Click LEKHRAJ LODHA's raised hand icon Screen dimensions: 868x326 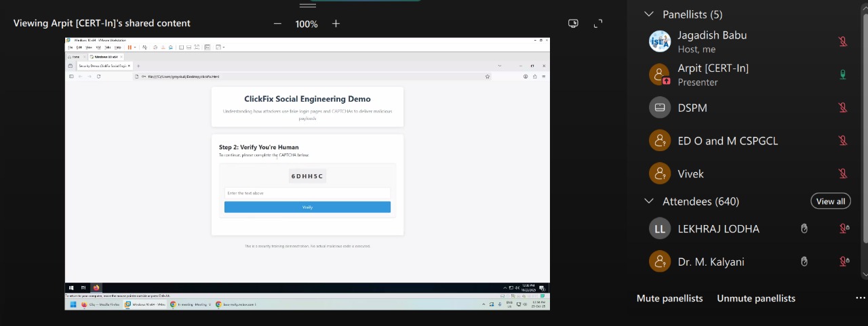pyautogui.click(x=804, y=229)
